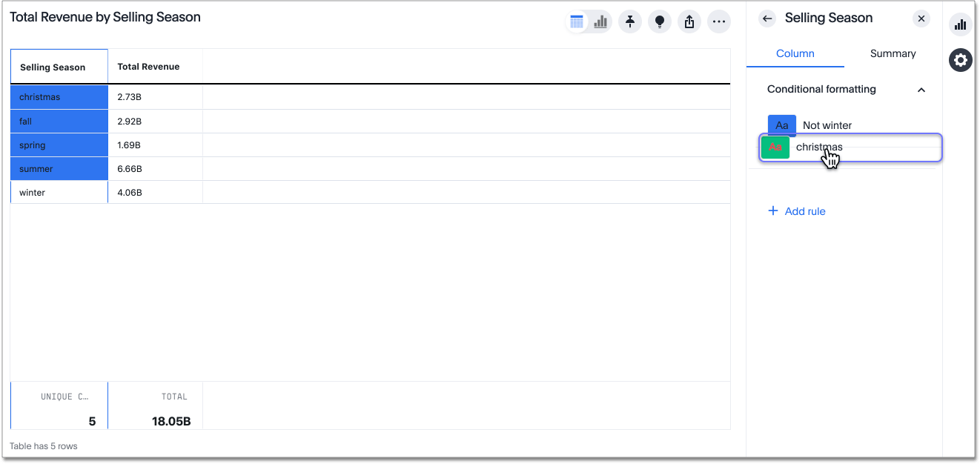Screen dimensions: 980x464
Task: Go back using the arrow beside Selling Season
Action: pos(767,19)
